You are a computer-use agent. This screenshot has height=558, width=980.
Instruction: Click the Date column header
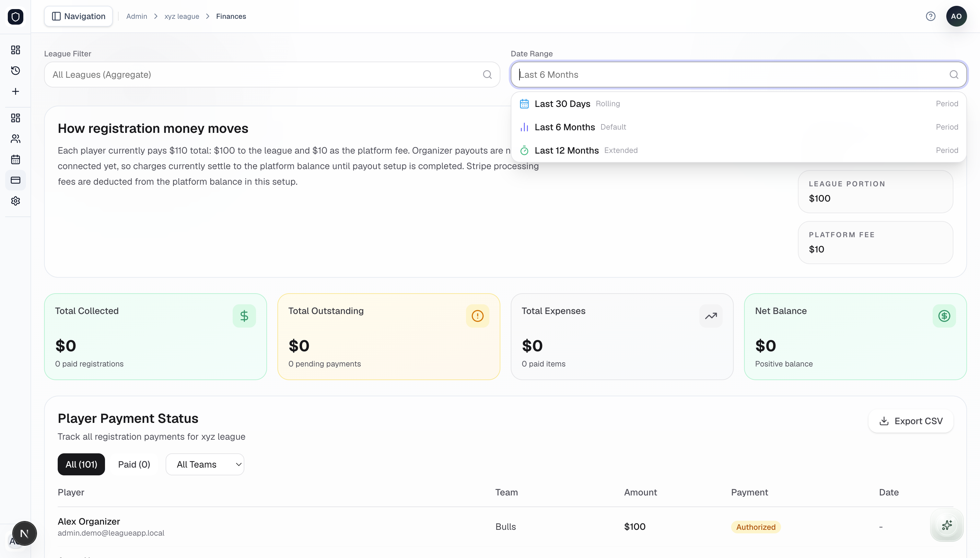point(889,492)
